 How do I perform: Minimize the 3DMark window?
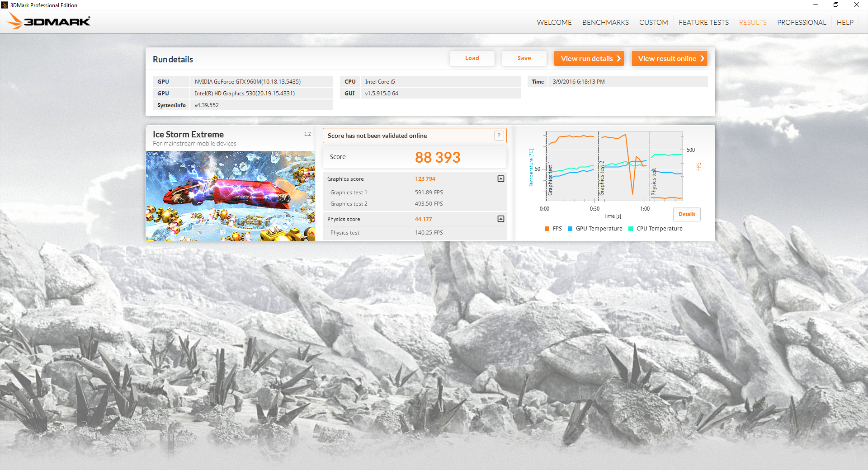click(815, 5)
